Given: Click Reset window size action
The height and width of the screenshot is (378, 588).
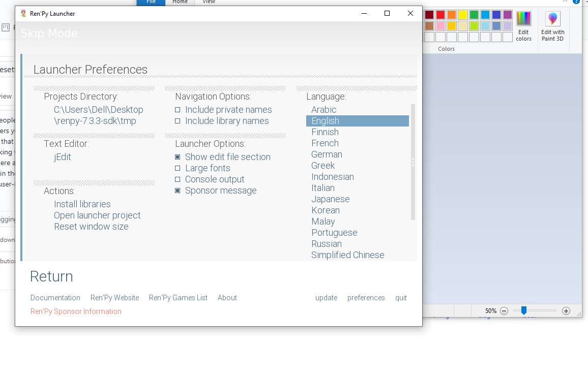Looking at the screenshot, I should [x=91, y=226].
